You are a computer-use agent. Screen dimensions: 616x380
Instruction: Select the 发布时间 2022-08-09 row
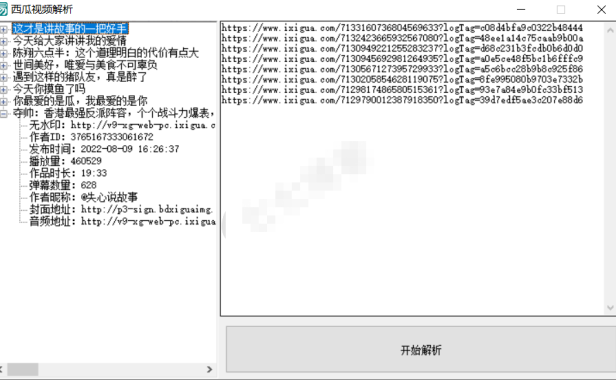tap(104, 150)
